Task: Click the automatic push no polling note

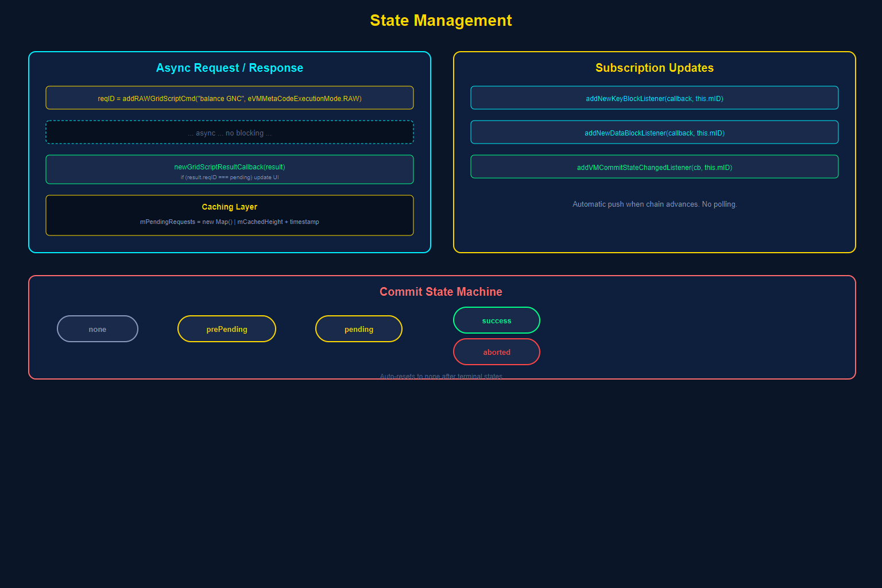Action: tap(654, 204)
